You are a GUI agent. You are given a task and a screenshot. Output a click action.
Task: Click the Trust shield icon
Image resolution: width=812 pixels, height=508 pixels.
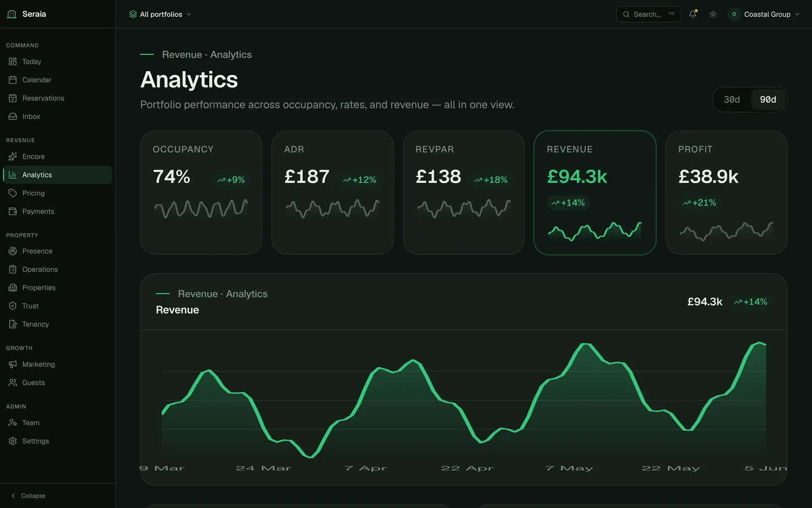point(13,306)
